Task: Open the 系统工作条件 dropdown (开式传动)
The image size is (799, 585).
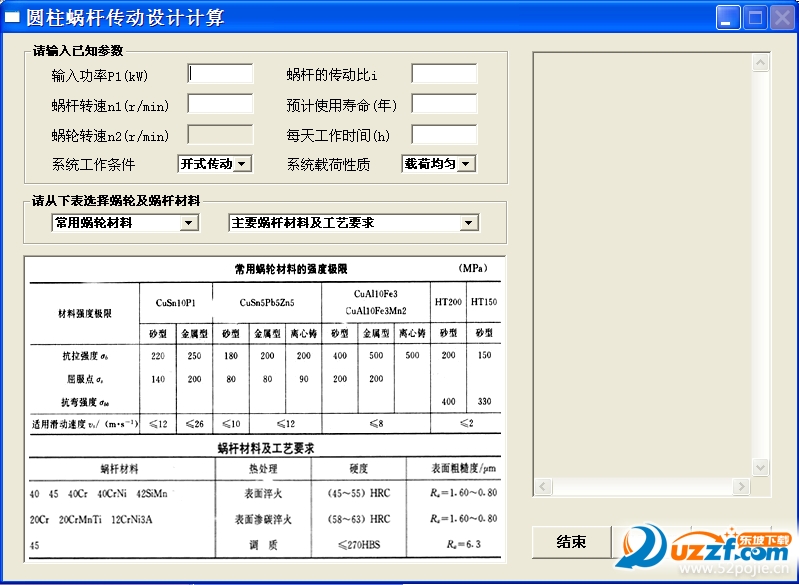Action: [x=241, y=164]
